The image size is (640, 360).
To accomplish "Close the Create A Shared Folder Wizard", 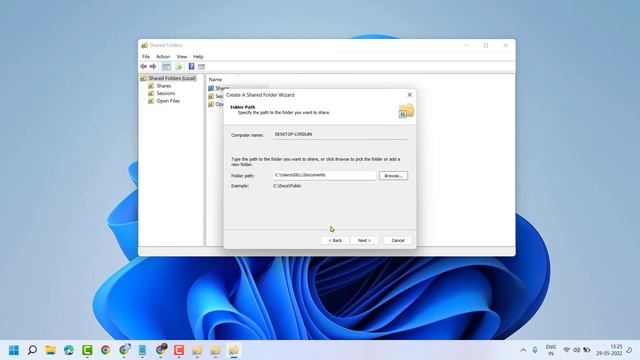I will (x=409, y=95).
